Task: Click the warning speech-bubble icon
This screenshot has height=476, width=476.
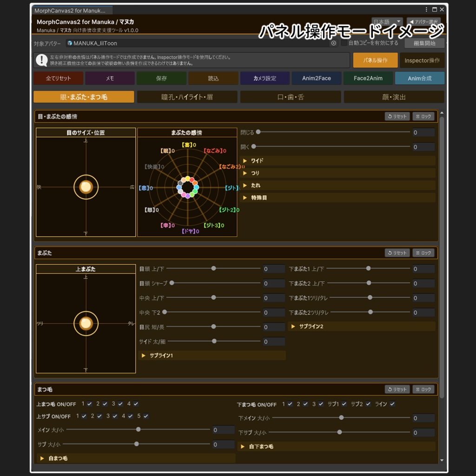Action: click(x=41, y=60)
